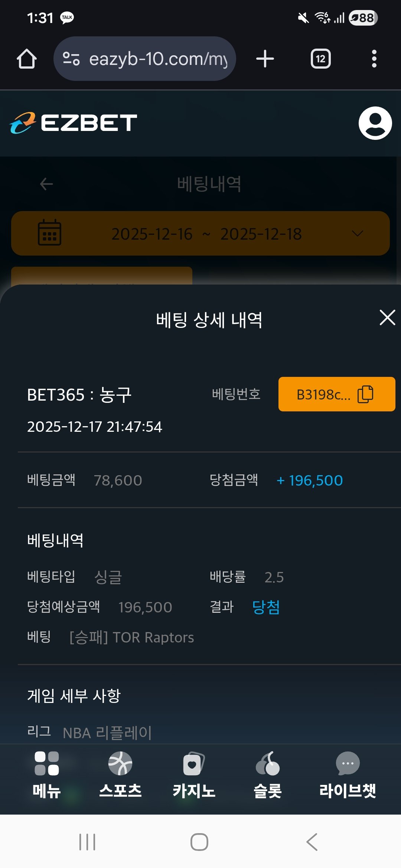Viewport: 401px width, 868px height.
Task: Copy the bet number B3198c
Action: point(336,394)
